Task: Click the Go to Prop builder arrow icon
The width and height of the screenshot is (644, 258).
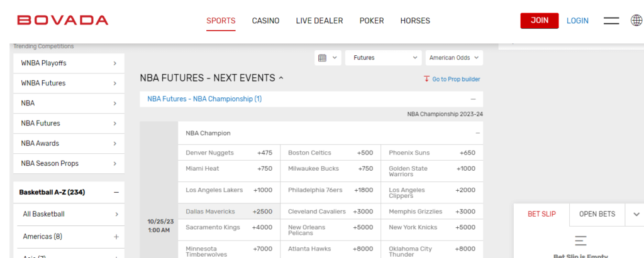Action: (426, 79)
